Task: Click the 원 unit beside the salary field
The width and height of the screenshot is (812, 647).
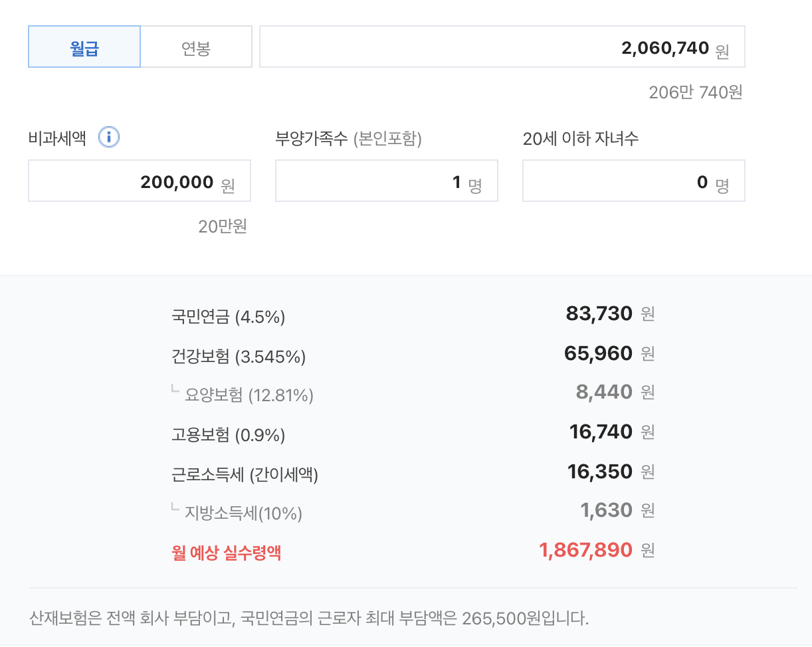Action: pyautogui.click(x=720, y=48)
